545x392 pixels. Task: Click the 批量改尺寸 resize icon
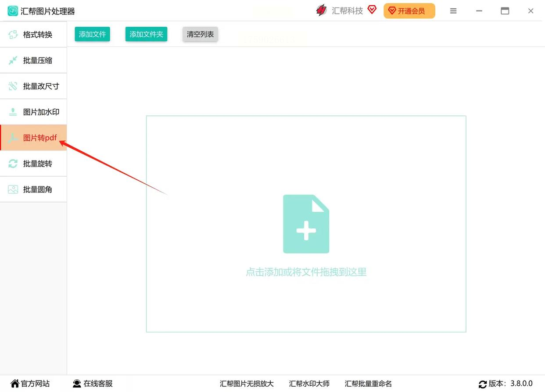13,86
